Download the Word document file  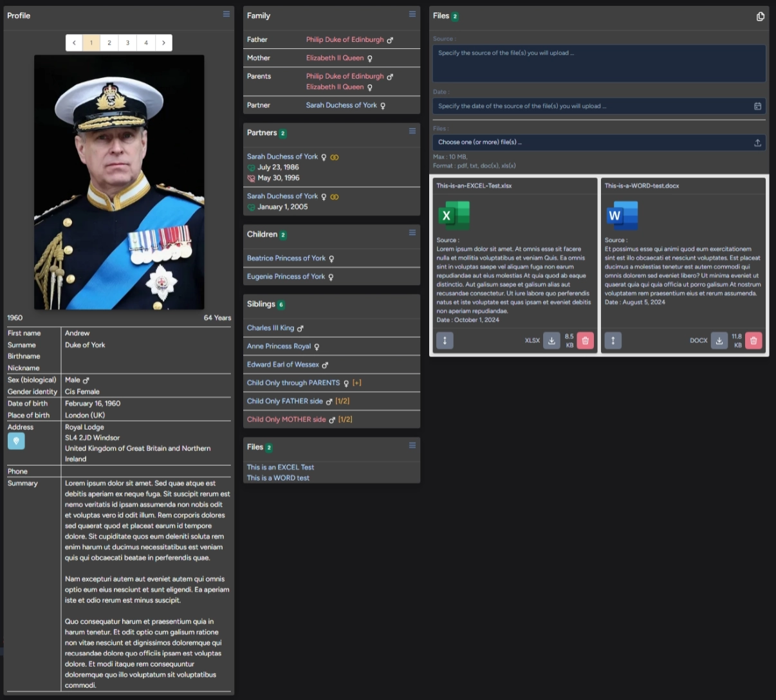pos(719,341)
